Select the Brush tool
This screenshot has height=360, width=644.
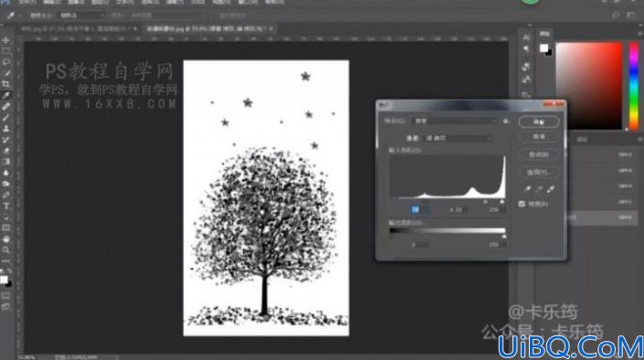(x=5, y=118)
